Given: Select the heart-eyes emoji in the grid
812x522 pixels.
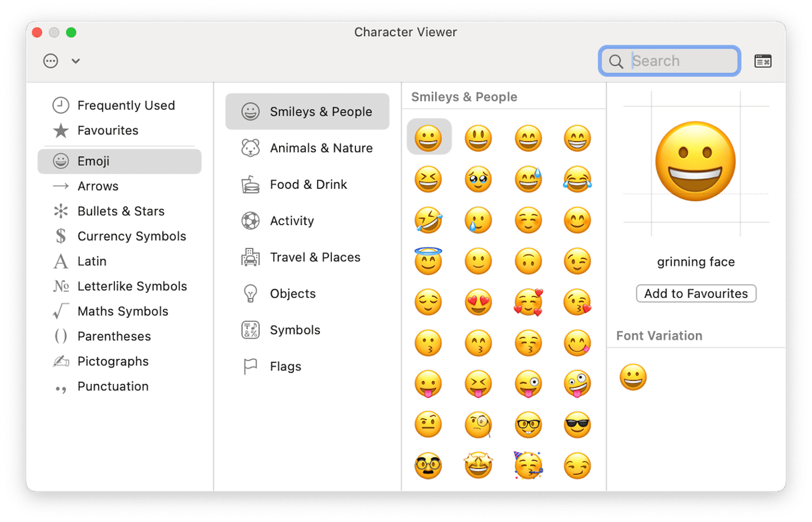Looking at the screenshot, I should pyautogui.click(x=478, y=302).
